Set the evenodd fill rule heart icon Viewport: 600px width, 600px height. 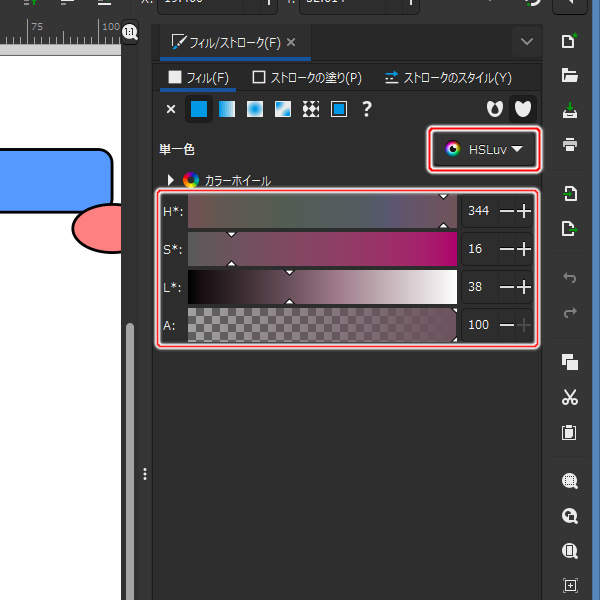point(495,109)
